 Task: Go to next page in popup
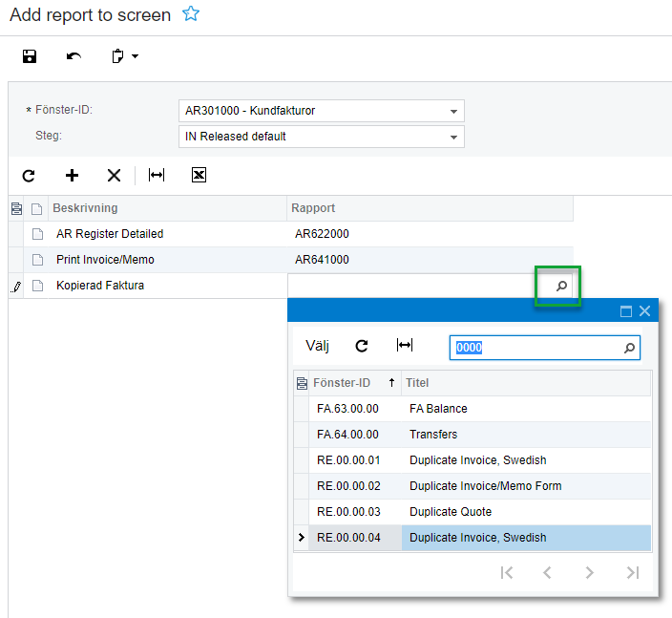click(590, 572)
